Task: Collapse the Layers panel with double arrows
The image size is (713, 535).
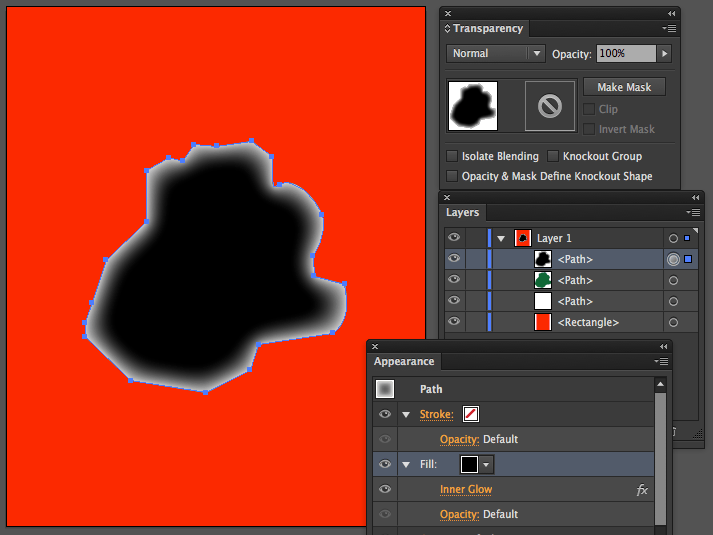Action: point(695,197)
